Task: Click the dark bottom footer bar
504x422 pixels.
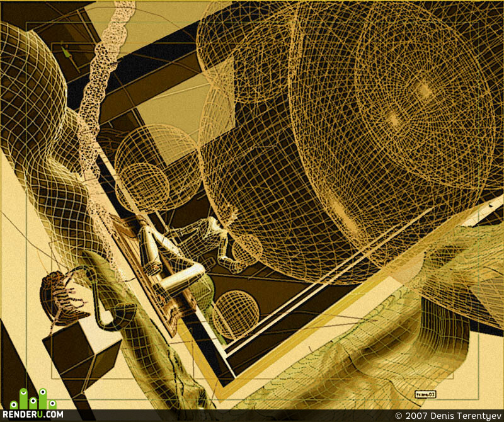Action: [x=252, y=416]
